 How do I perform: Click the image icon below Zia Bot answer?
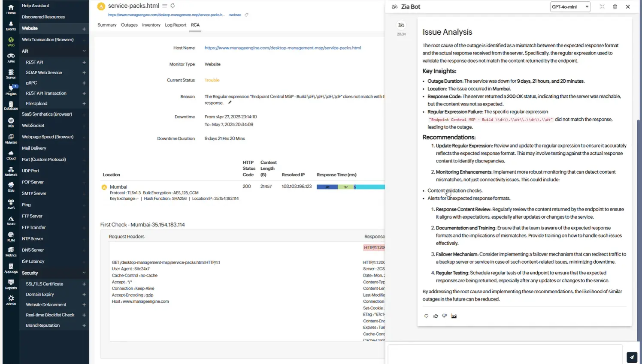click(x=454, y=316)
